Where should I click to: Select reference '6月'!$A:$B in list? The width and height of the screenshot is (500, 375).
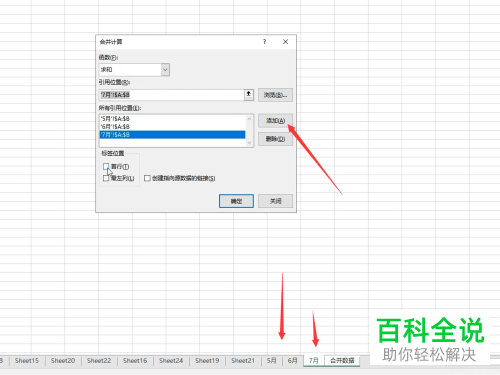click(172, 127)
